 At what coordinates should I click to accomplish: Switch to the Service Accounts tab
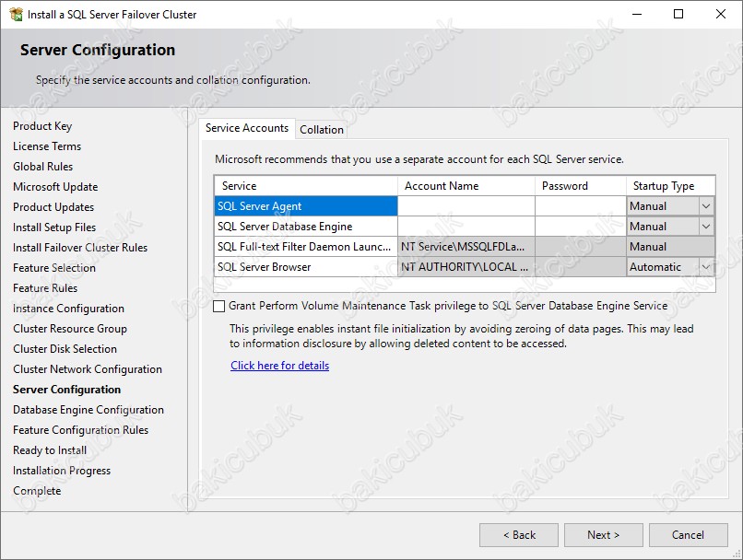[247, 128]
